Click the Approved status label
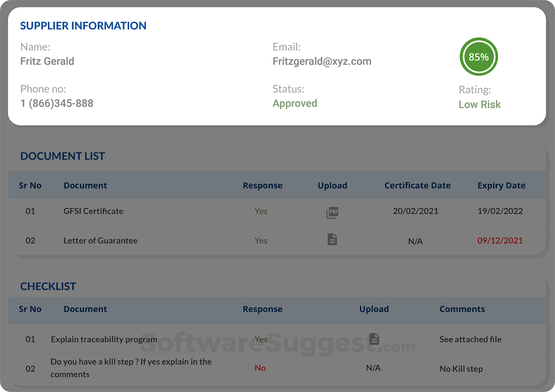Image resolution: width=555 pixels, height=392 pixels. [x=295, y=103]
